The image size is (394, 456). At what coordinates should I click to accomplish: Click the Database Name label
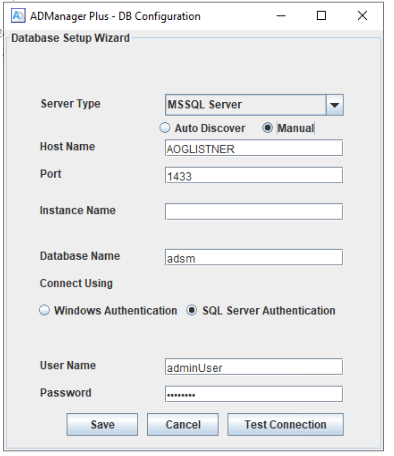pyautogui.click(x=80, y=256)
